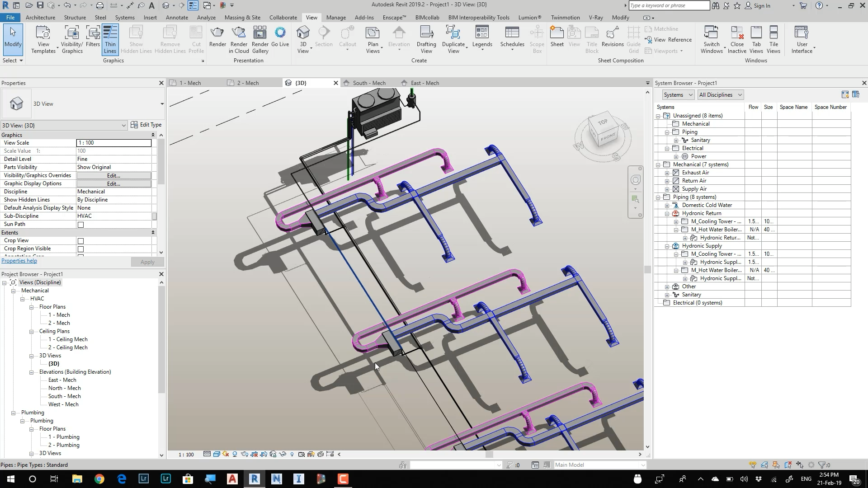Toggle the Crop Region Visible checkbox
Image resolution: width=868 pixels, height=488 pixels.
point(81,249)
